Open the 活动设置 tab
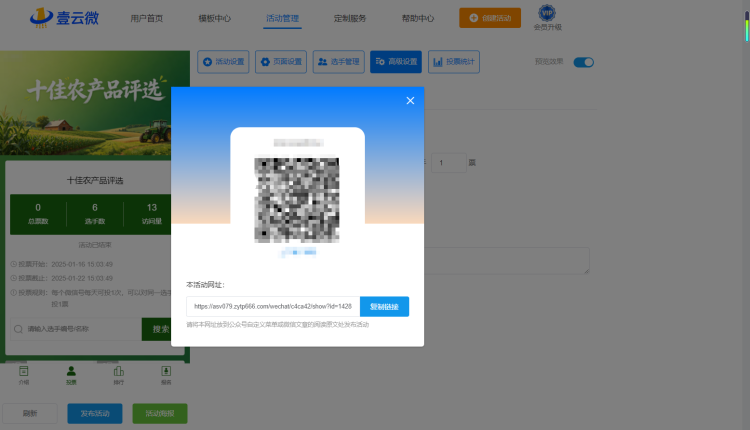750x430 pixels. pyautogui.click(x=223, y=62)
